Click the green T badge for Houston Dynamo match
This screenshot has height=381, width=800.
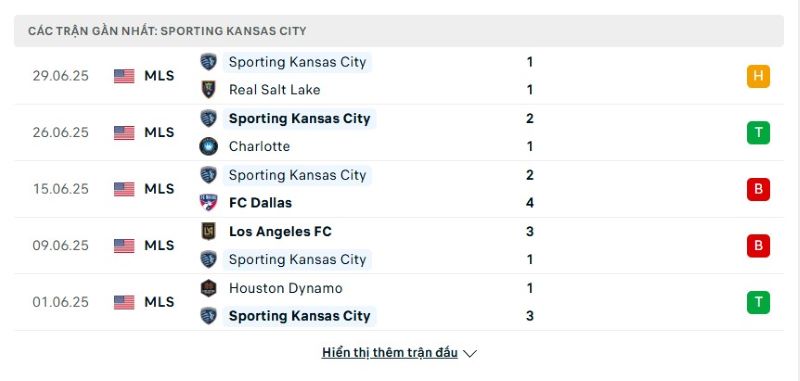[758, 302]
